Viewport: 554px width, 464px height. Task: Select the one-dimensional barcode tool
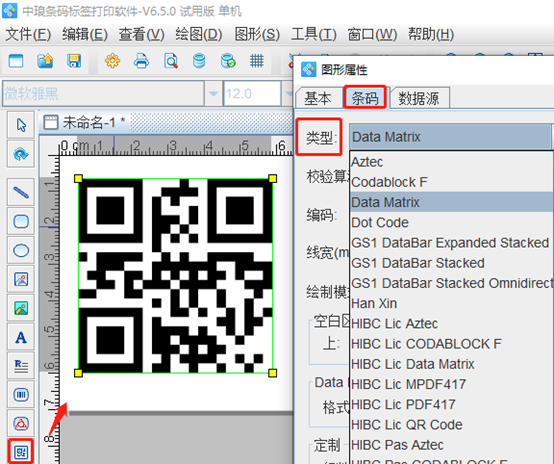pyautogui.click(x=21, y=394)
